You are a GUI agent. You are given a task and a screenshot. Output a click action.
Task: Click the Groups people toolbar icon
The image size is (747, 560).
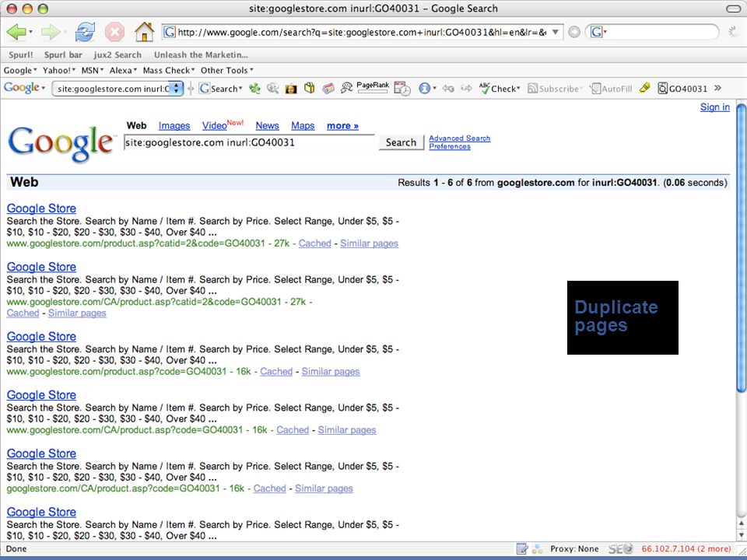[346, 88]
